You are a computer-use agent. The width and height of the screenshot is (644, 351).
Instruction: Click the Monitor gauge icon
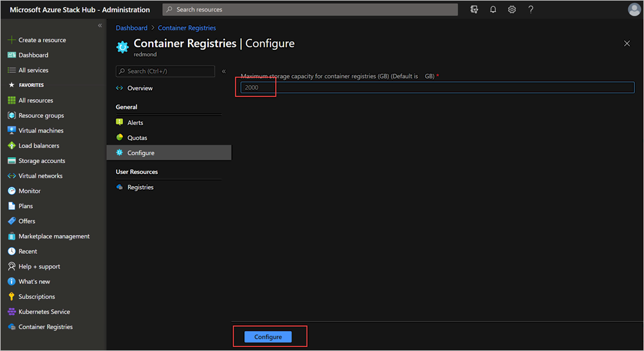12,191
